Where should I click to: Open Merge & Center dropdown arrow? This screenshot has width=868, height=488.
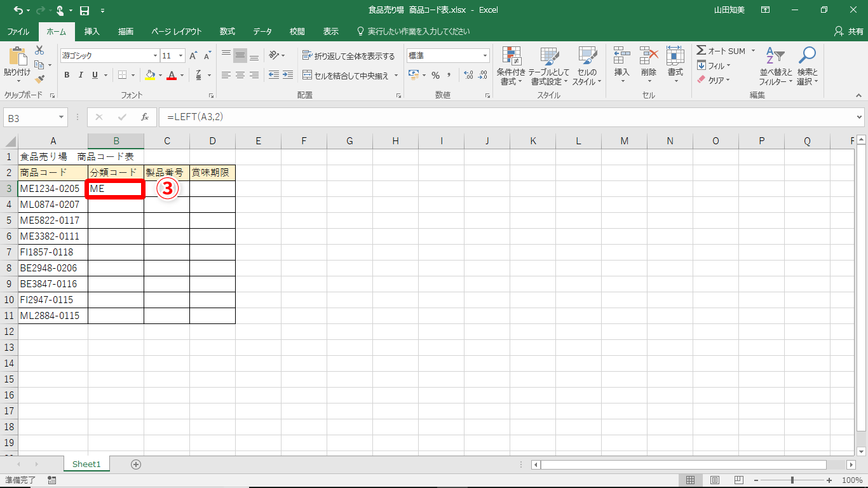397,75
